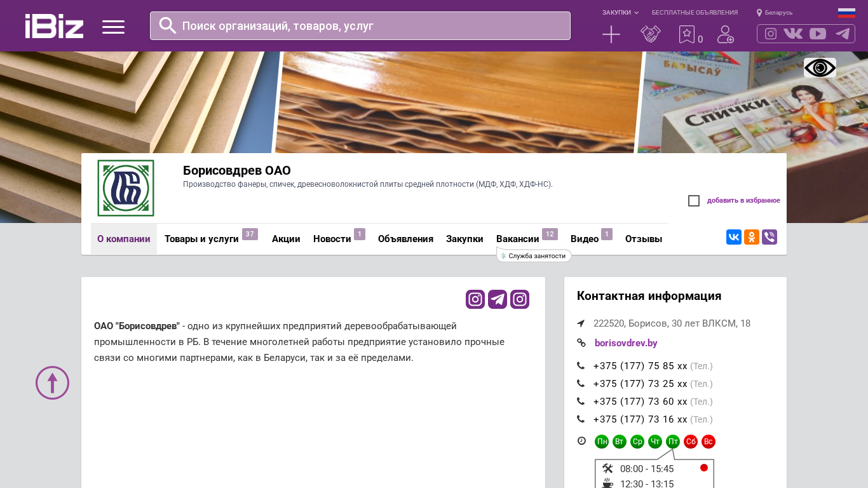Reveal phone number +375 (177) 73 60 xx
The image size is (868, 488).
coord(640,402)
